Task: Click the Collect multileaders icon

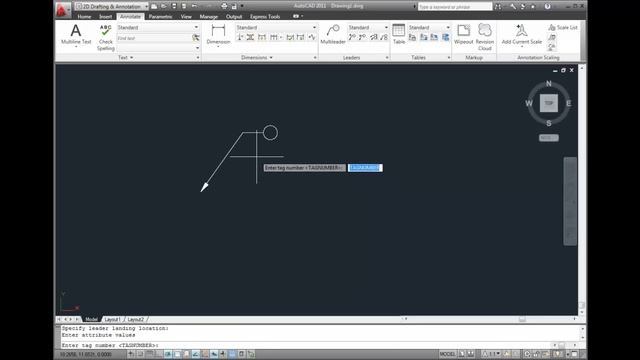Action: click(x=384, y=38)
